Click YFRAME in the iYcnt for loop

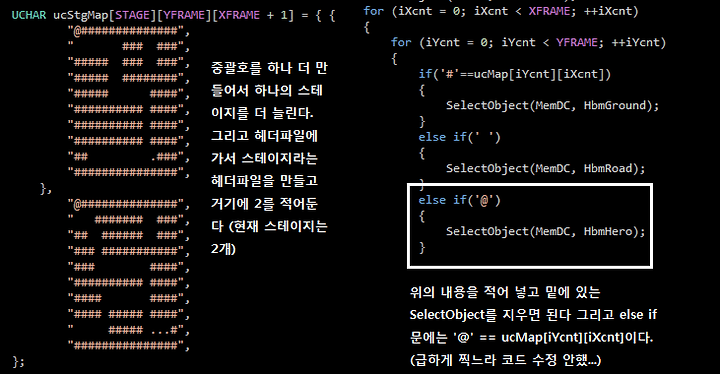576,43
